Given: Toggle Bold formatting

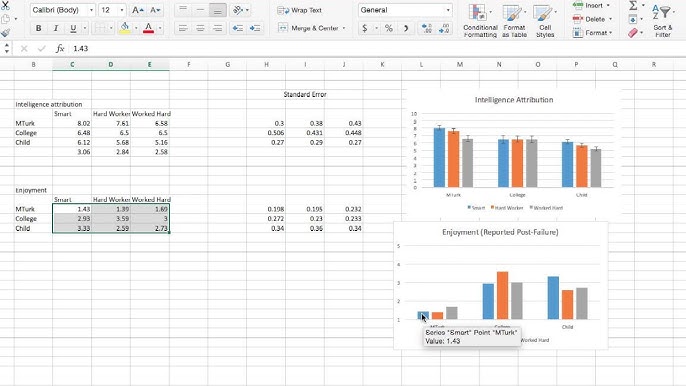Looking at the screenshot, I should [38, 28].
